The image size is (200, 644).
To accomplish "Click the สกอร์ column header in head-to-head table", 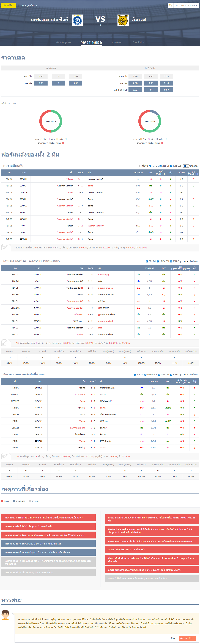I will [80, 173].
